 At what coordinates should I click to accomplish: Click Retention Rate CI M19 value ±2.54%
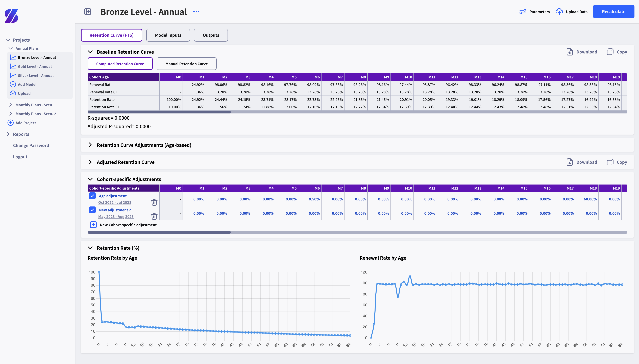[610, 107]
